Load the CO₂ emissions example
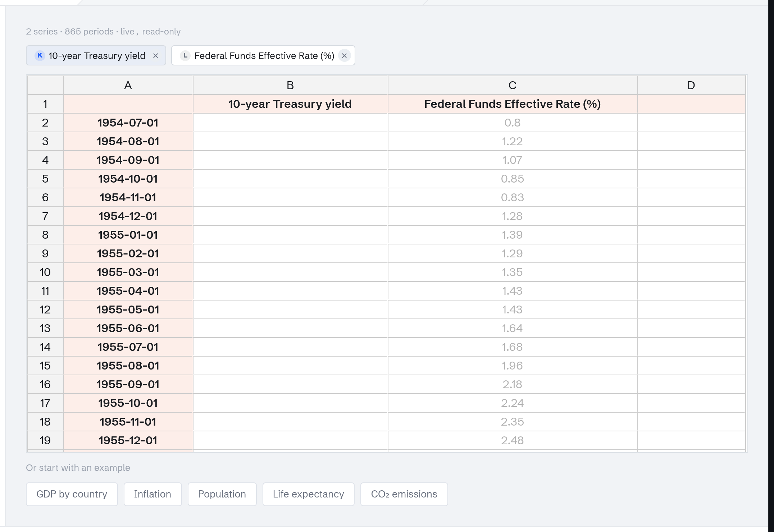The width and height of the screenshot is (774, 532). coord(404,494)
